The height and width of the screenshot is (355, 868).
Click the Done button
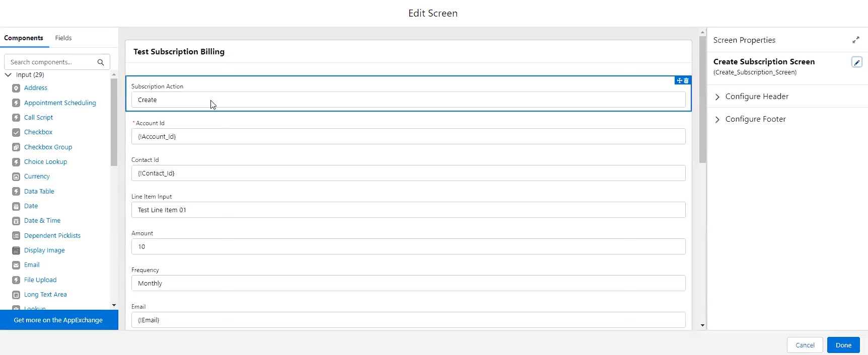[x=843, y=345]
